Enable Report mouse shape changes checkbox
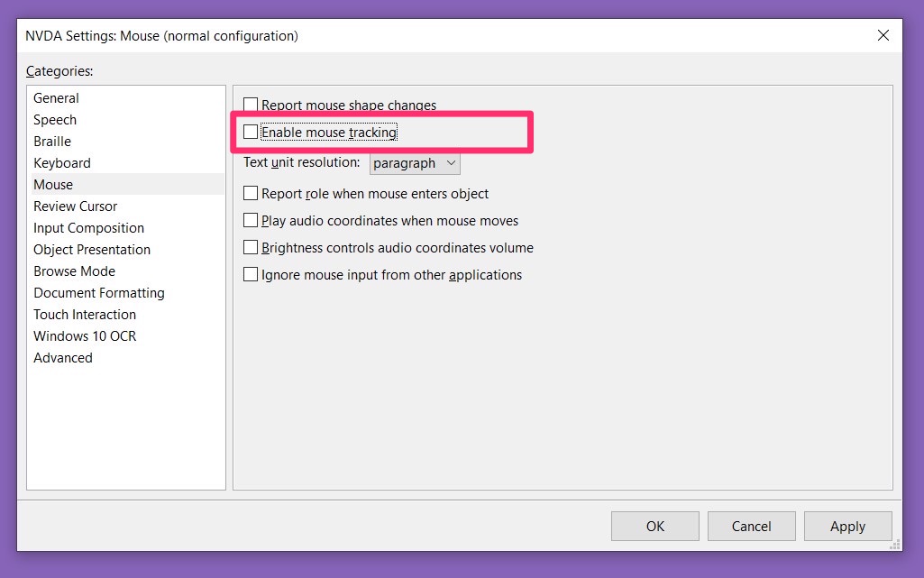The width and height of the screenshot is (924, 578). coord(251,106)
